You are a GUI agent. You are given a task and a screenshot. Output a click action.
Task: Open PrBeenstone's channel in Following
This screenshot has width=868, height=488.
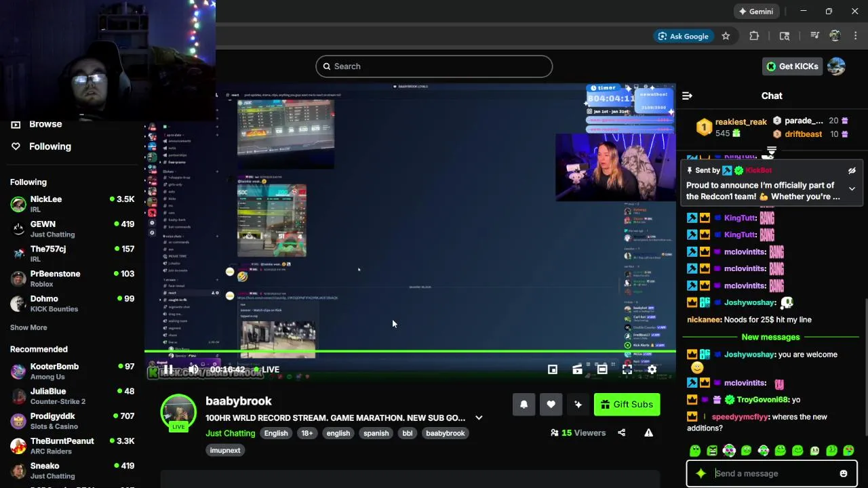click(73, 279)
